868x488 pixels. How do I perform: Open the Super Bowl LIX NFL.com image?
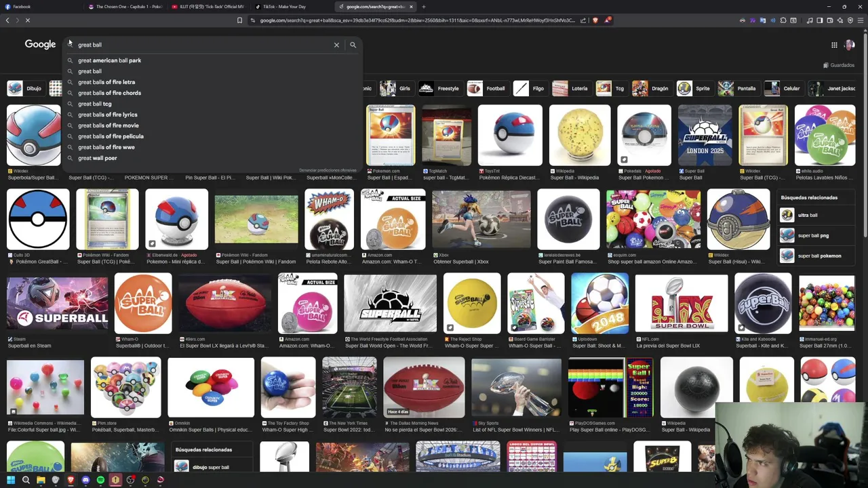[x=682, y=304]
